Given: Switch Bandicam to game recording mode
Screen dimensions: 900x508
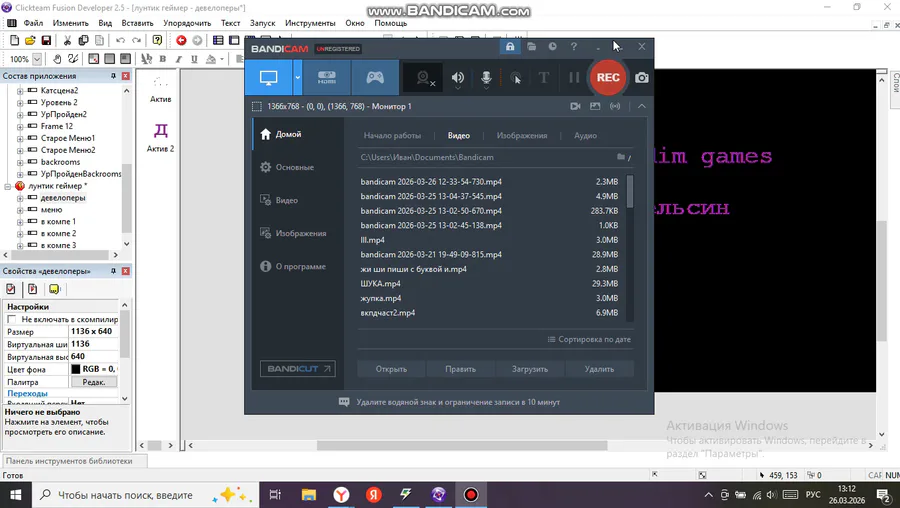Looking at the screenshot, I should 375,77.
